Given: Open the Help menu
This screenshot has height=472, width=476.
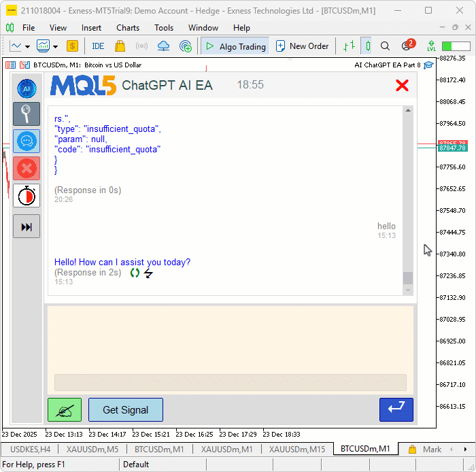Looking at the screenshot, I should (x=241, y=28).
